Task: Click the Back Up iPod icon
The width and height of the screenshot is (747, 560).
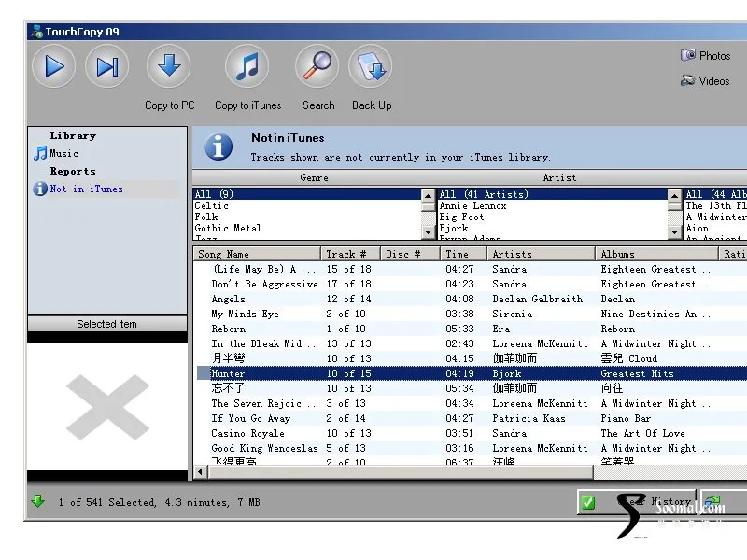Action: tap(371, 66)
